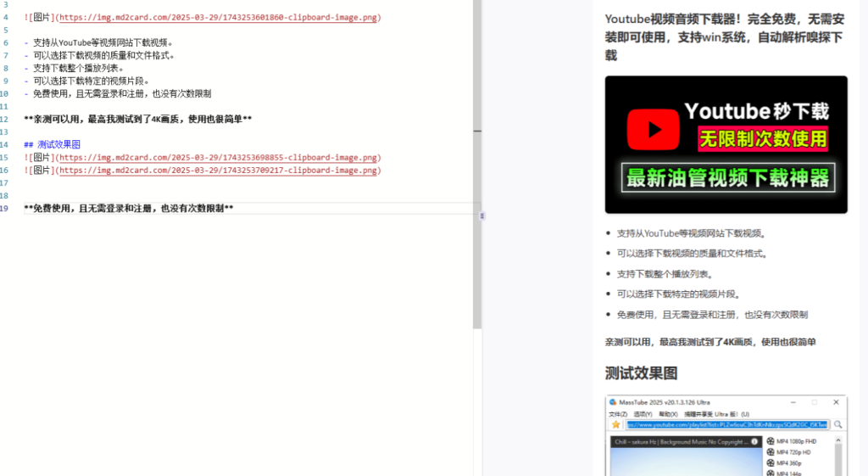The width and height of the screenshot is (868, 476).
Task: Click bold line 19 免费使用 in the editor
Action: coord(129,209)
